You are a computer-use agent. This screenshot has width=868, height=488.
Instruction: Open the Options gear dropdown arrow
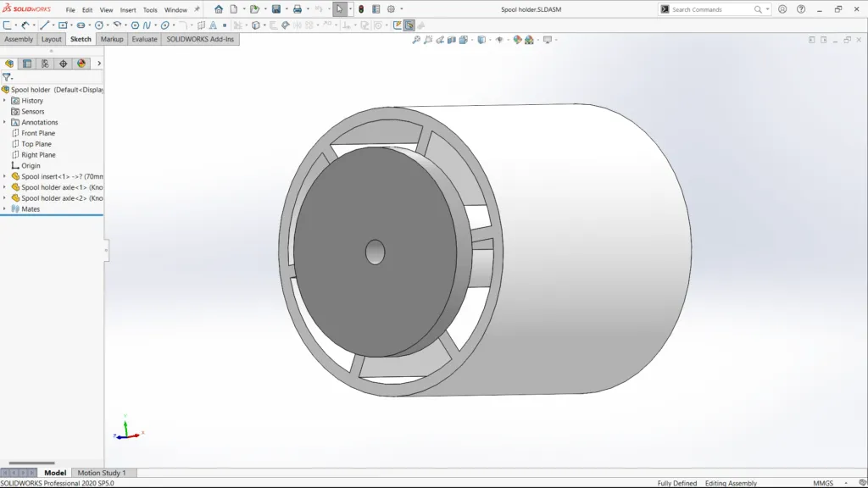coord(401,9)
